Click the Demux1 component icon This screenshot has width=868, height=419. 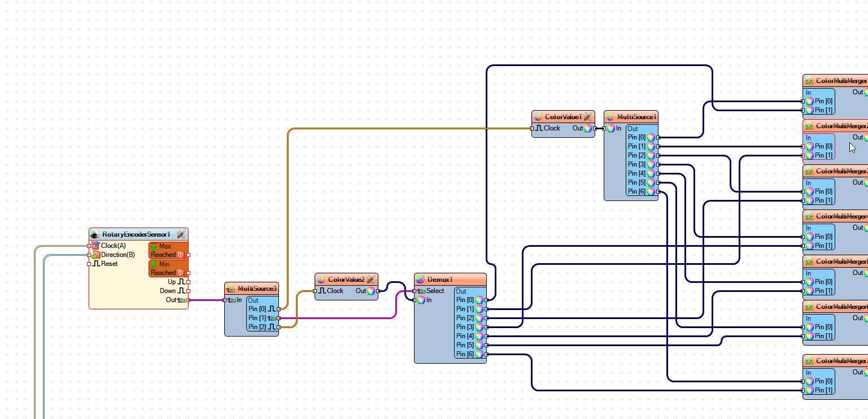click(420, 280)
